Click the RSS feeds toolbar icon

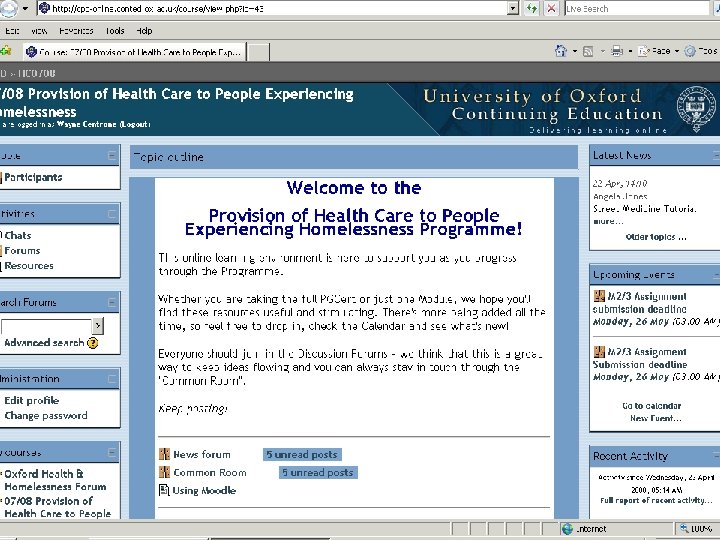coord(588,51)
